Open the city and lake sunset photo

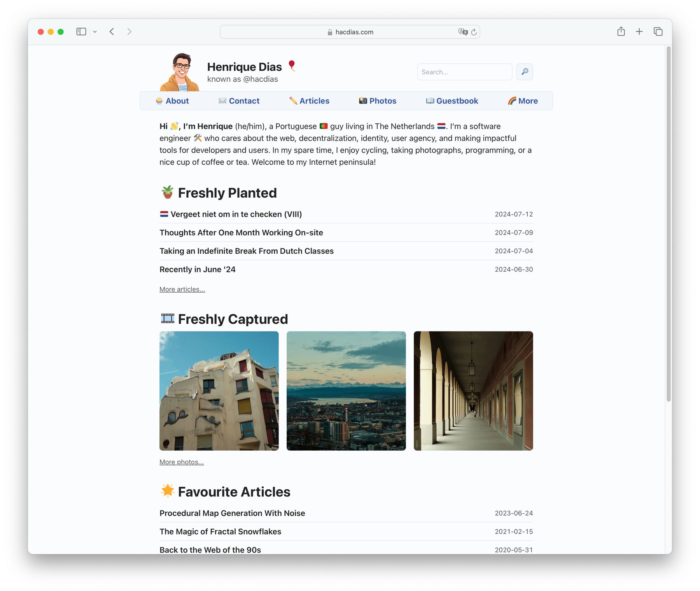[346, 391]
